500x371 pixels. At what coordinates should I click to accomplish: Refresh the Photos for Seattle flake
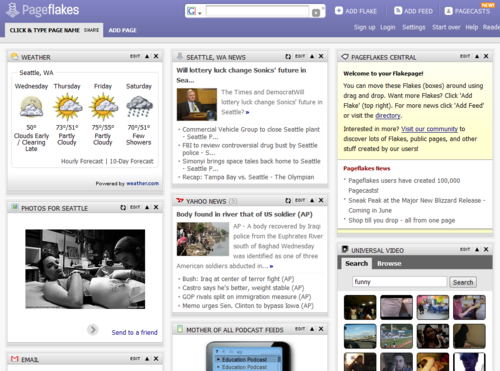[x=123, y=207]
